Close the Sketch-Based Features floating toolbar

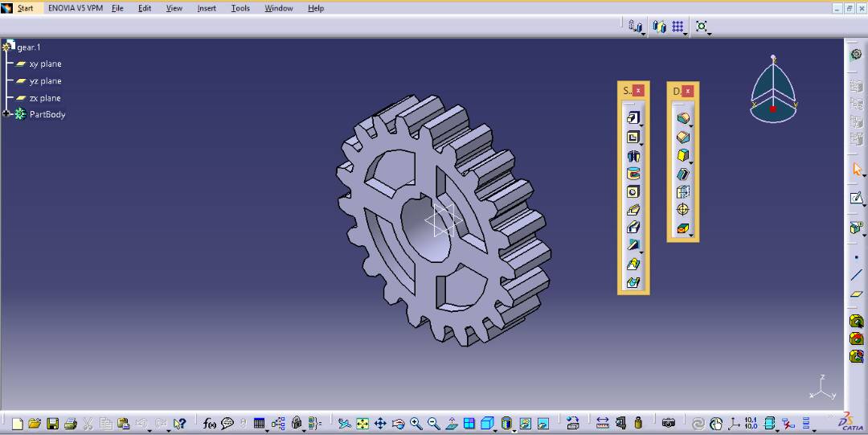point(639,91)
